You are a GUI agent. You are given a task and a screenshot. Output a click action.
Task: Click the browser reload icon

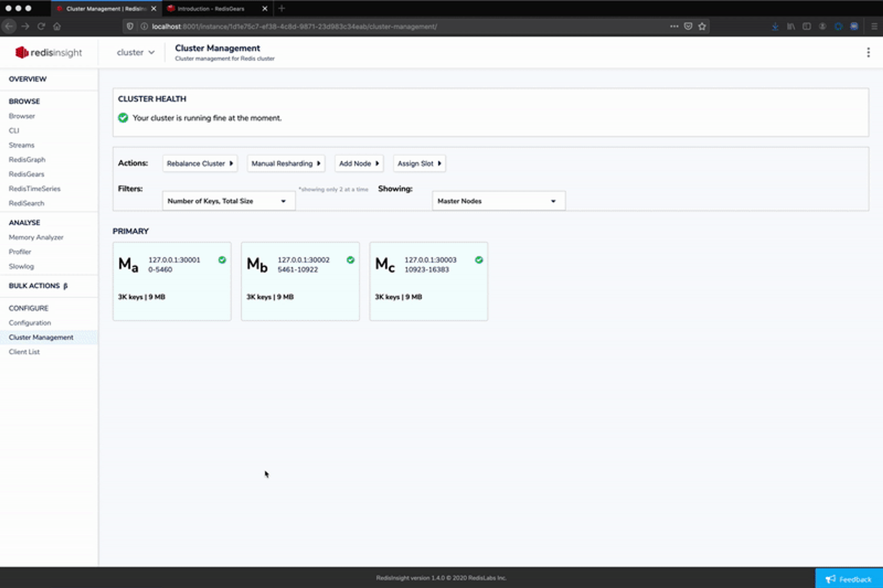pyautogui.click(x=41, y=26)
